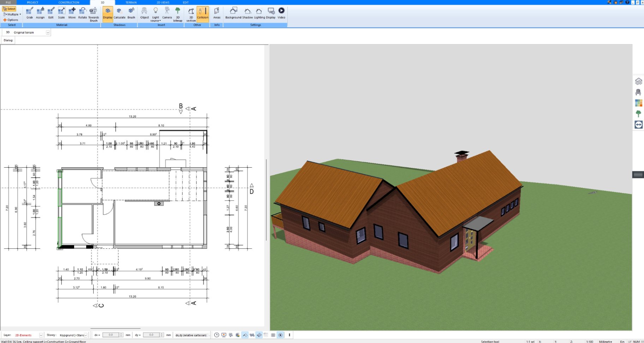Create a 3D section

191,14
